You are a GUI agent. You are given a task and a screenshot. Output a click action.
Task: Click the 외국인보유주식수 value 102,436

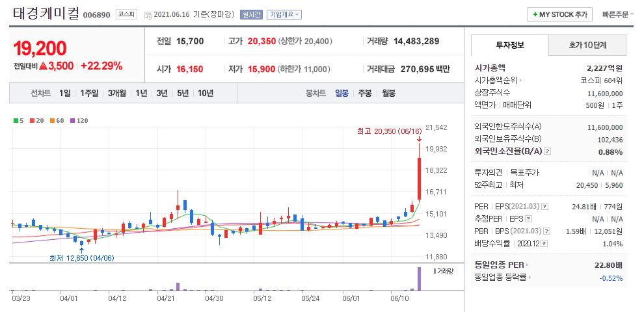tap(610, 140)
